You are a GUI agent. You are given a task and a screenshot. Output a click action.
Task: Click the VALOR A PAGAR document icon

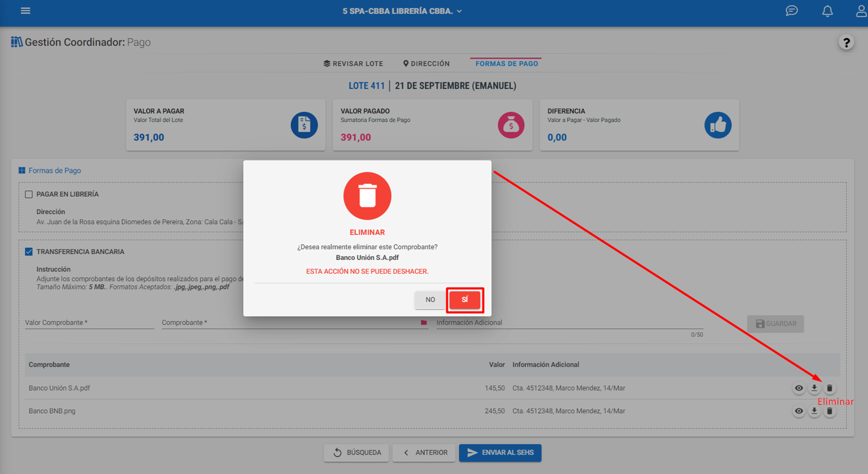[x=304, y=125]
